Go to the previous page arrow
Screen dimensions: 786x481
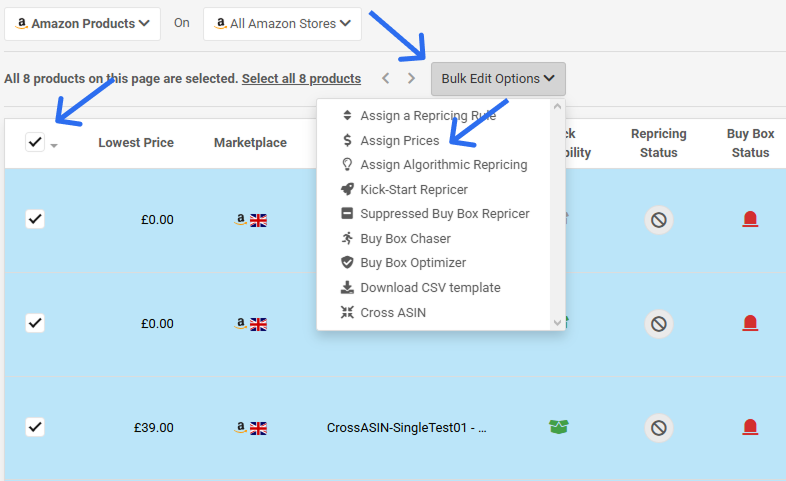(x=385, y=78)
